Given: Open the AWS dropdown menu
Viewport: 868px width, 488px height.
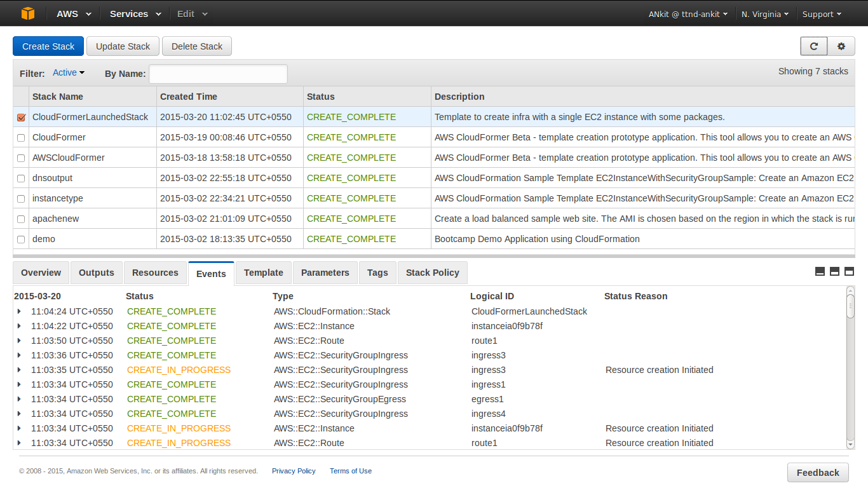Looking at the screenshot, I should pyautogui.click(x=74, y=13).
